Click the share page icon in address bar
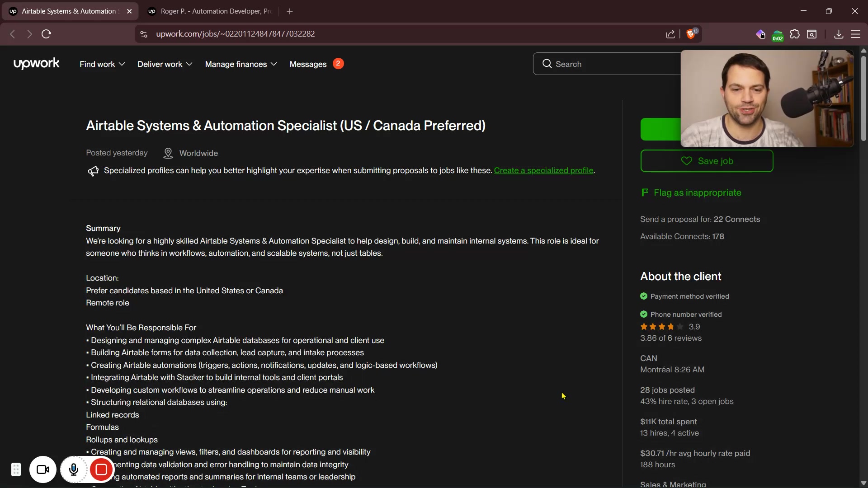Image resolution: width=868 pixels, height=488 pixels. [x=670, y=34]
